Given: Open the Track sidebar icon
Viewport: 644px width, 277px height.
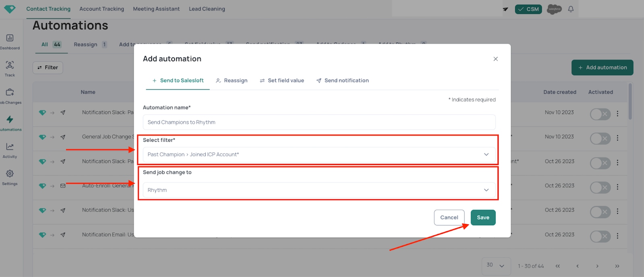Looking at the screenshot, I should [x=10, y=65].
